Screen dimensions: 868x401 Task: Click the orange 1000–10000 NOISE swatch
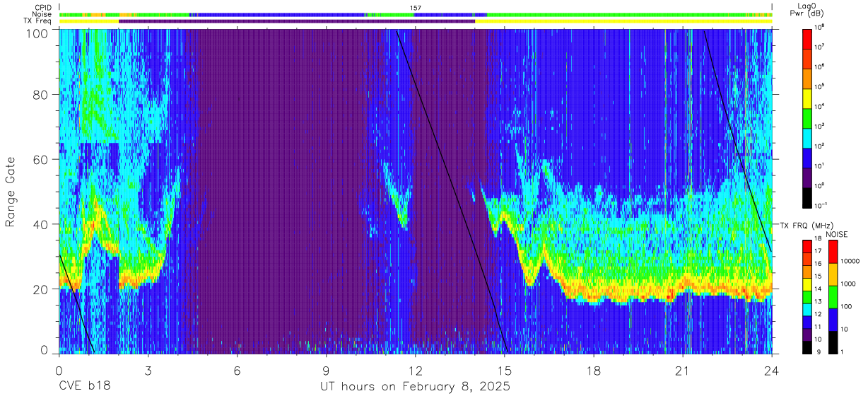(x=833, y=274)
